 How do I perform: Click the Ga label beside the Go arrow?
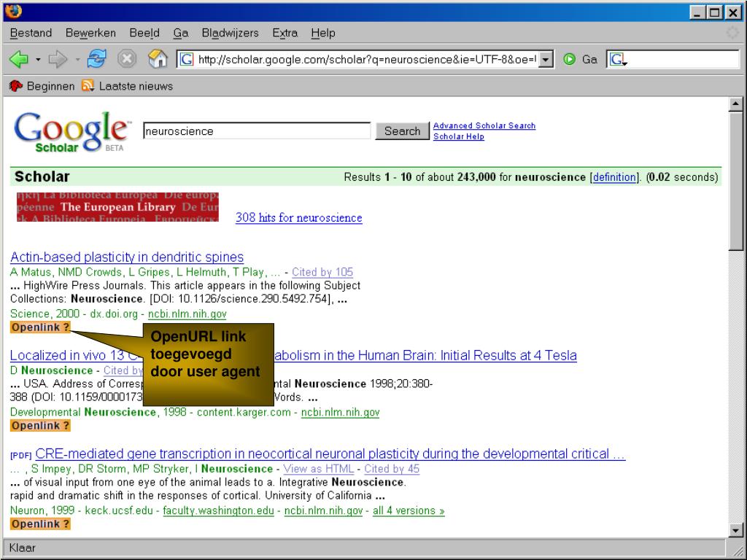click(589, 60)
